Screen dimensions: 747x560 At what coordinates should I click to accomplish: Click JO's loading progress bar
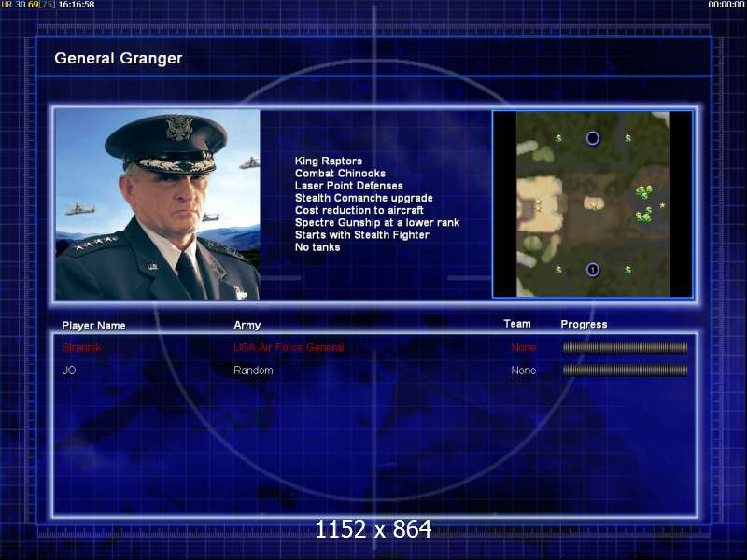[625, 371]
